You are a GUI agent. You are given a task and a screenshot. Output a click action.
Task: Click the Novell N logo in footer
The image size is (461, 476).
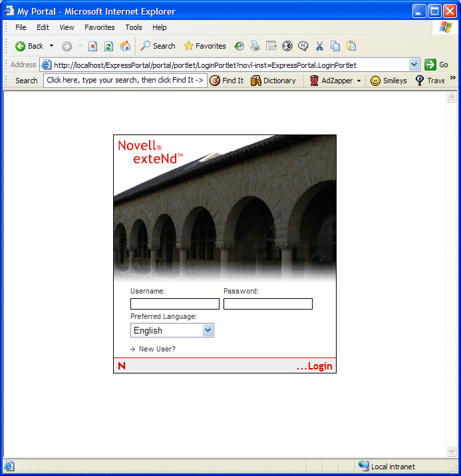tap(122, 365)
